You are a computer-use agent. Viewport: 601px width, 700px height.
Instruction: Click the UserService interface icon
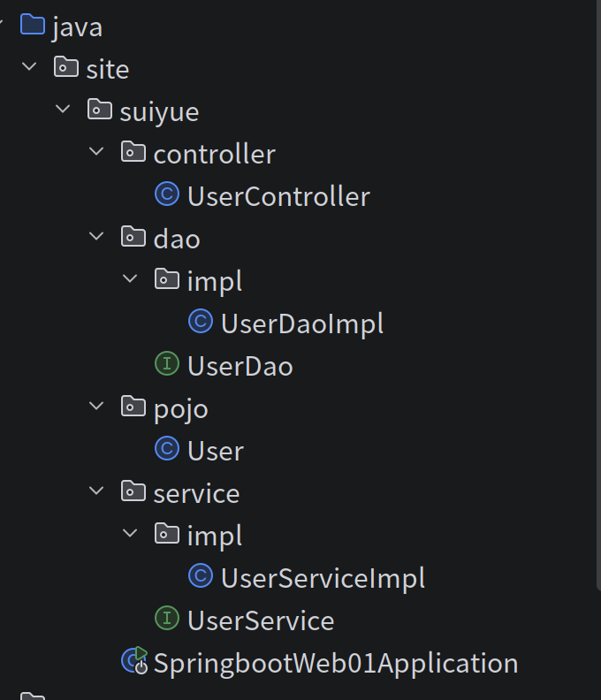point(167,619)
